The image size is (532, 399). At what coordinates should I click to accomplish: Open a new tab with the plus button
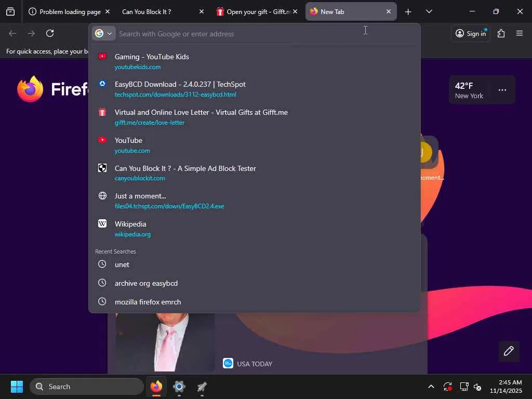(408, 12)
